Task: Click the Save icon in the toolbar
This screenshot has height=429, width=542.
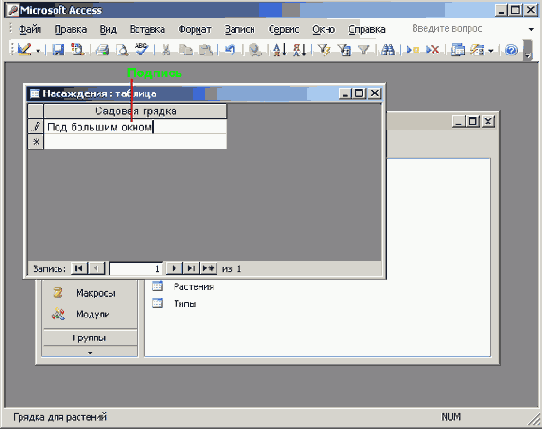Action: tap(58, 50)
